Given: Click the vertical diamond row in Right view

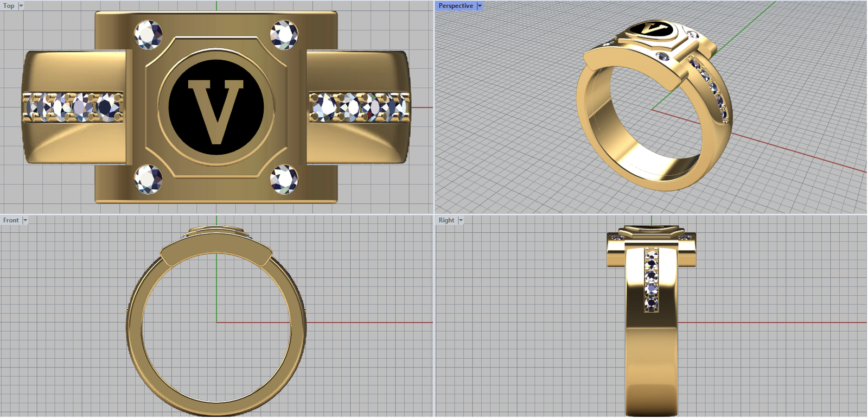Looking at the screenshot, I should tap(651, 281).
